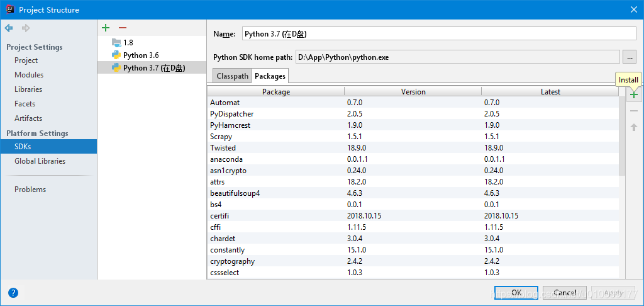Image resolution: width=644 pixels, height=306 pixels.
Task: Select SDKs under Platform Settings
Action: (48, 147)
